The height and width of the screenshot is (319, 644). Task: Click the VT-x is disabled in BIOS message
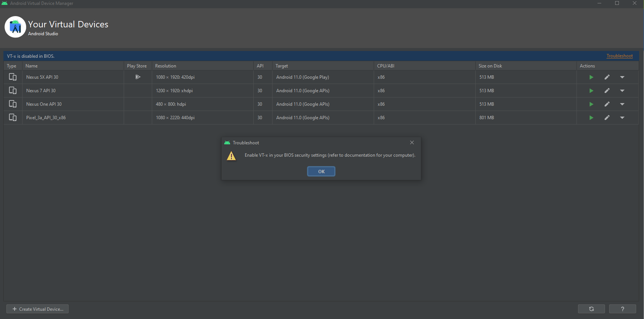tap(31, 56)
